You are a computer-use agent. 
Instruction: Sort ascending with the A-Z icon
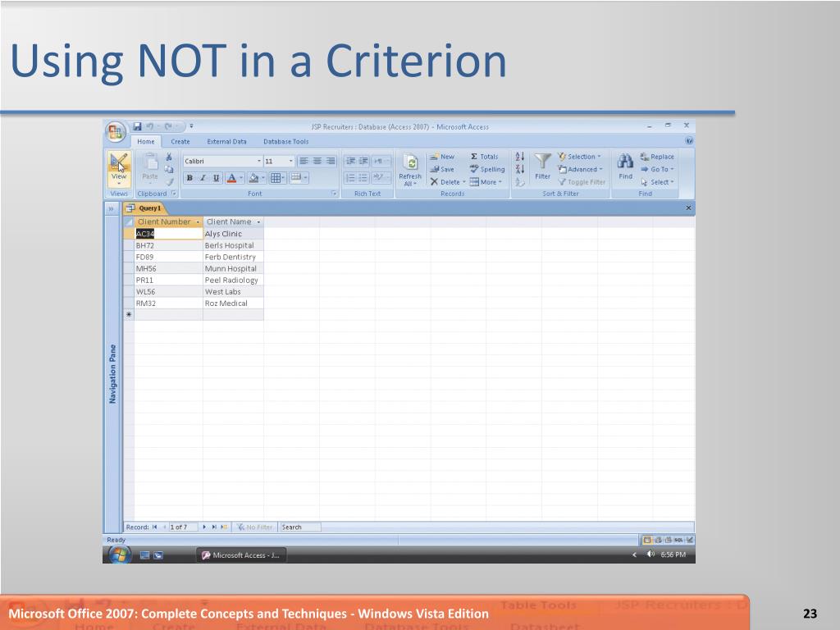click(519, 157)
